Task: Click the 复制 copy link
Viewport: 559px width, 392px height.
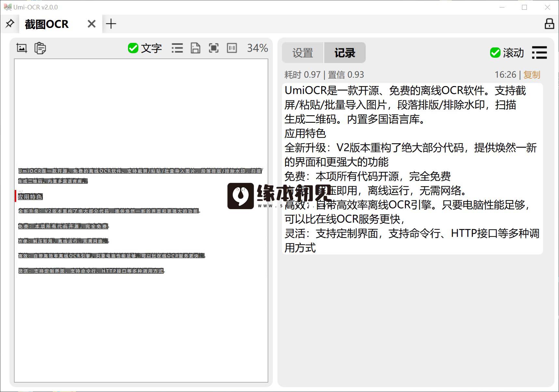Action: pos(532,75)
